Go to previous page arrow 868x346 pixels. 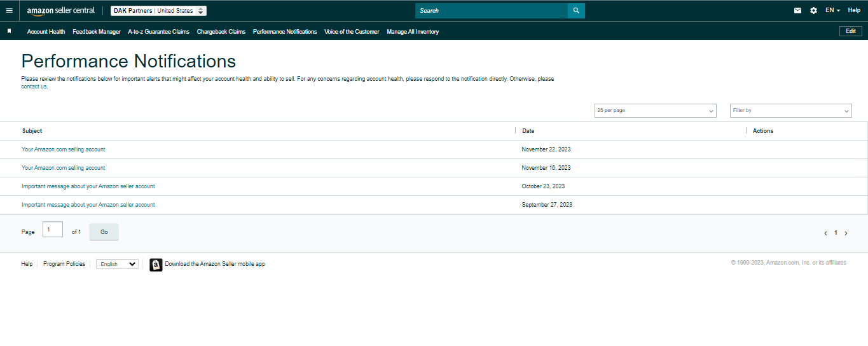coord(825,233)
